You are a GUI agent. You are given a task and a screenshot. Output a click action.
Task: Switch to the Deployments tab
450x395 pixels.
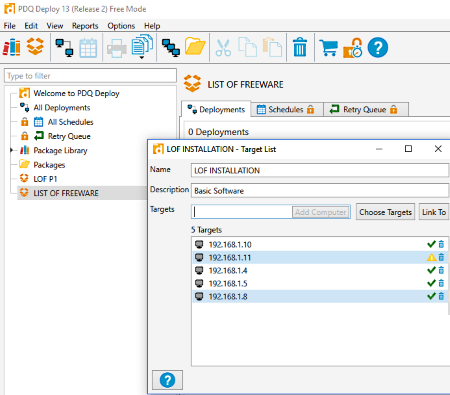216,109
